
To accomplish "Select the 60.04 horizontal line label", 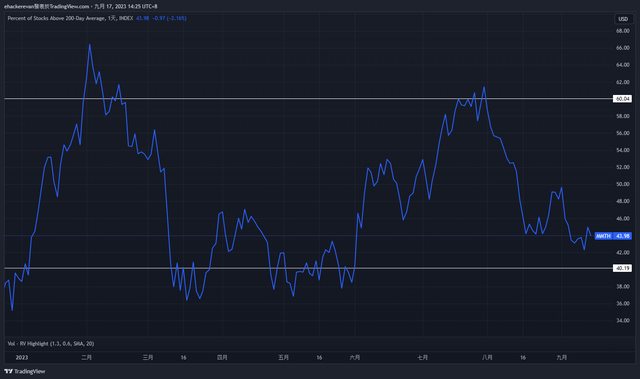I will click(x=622, y=99).
